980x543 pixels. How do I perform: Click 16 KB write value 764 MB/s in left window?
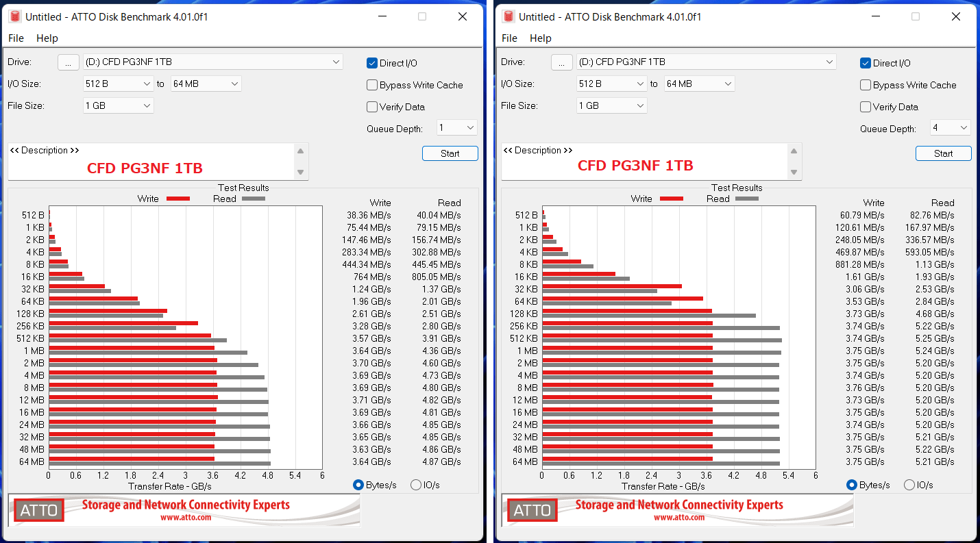click(x=373, y=277)
